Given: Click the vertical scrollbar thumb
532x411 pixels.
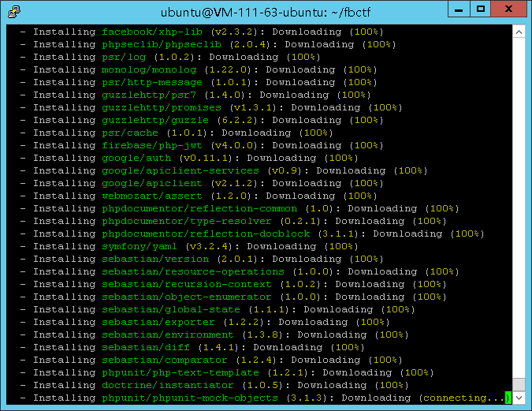Looking at the screenshot, I should (519, 384).
